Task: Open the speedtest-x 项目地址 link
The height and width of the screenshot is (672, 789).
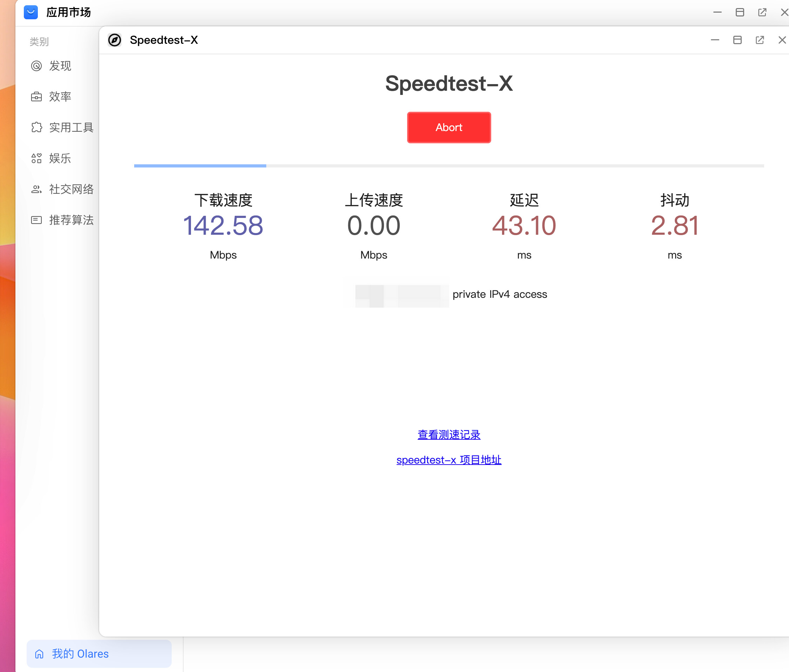Action: tap(448, 460)
